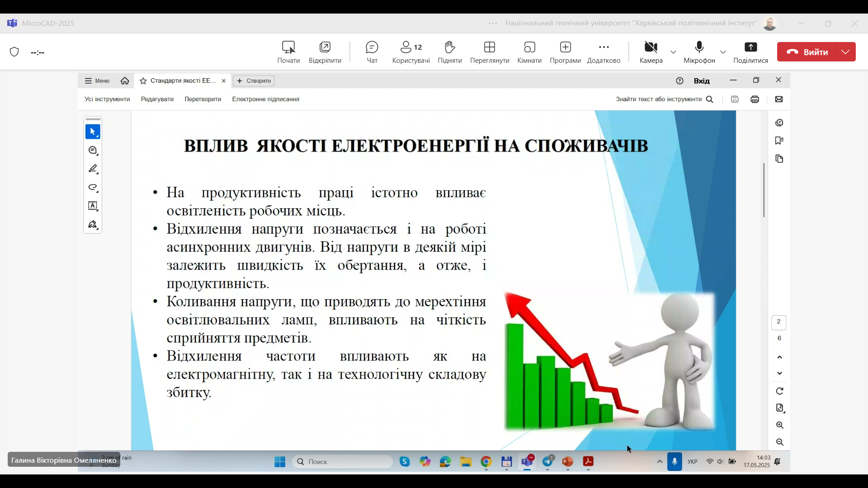Click the red Вийти leave button
The height and width of the screenshot is (488, 868).
(x=808, y=52)
